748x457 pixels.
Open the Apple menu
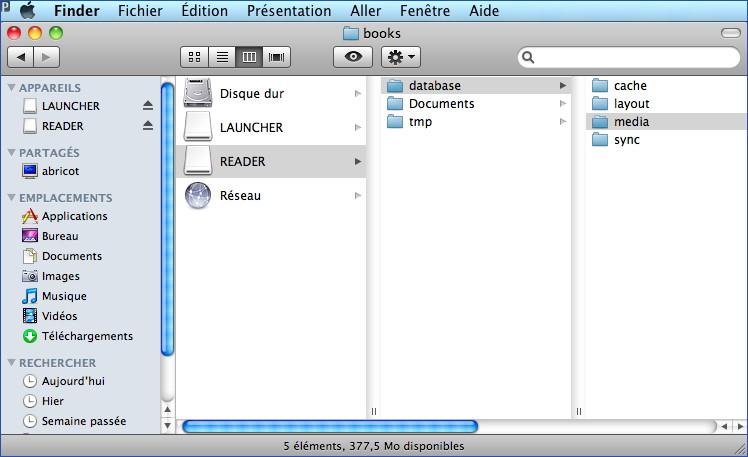point(27,10)
